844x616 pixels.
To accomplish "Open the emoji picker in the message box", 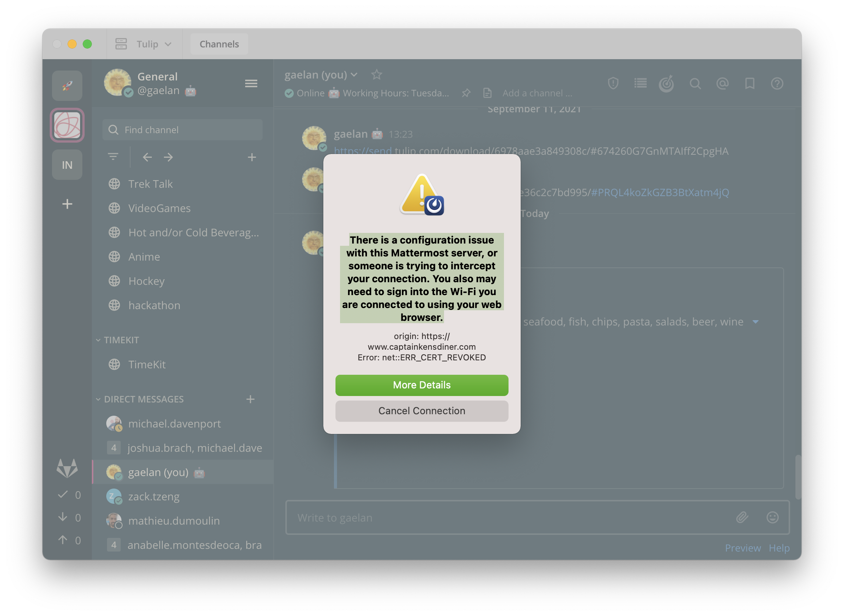I will point(773,517).
